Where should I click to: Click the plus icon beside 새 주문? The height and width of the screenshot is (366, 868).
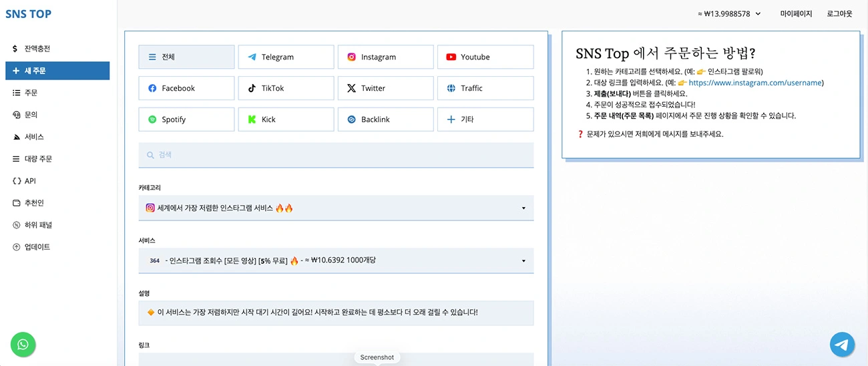[16, 71]
